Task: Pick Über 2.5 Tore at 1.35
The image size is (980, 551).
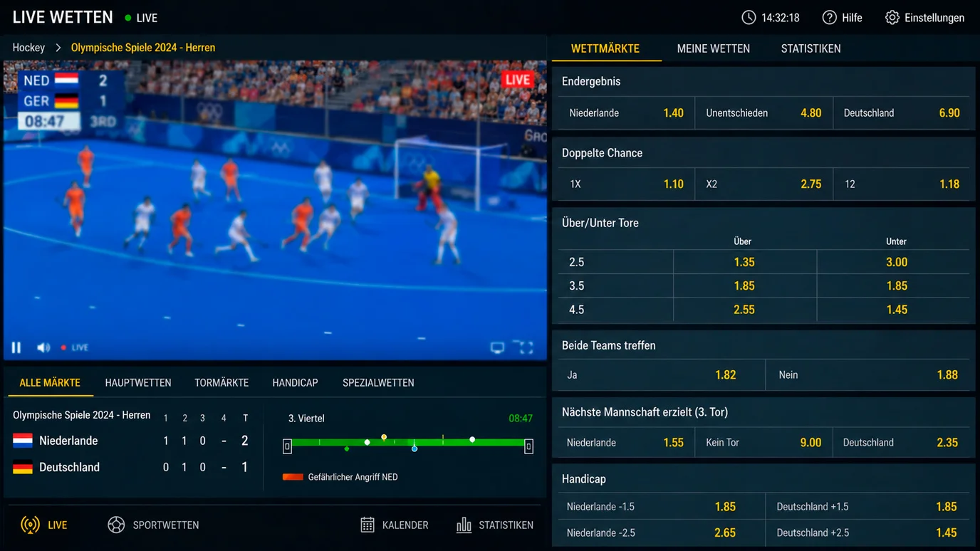Action: pyautogui.click(x=744, y=262)
